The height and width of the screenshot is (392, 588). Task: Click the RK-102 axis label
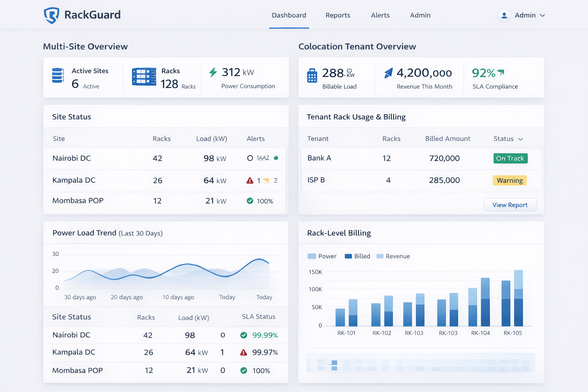[x=382, y=333]
